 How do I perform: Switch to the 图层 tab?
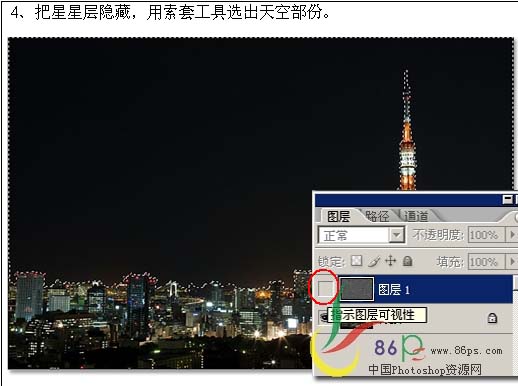point(338,216)
